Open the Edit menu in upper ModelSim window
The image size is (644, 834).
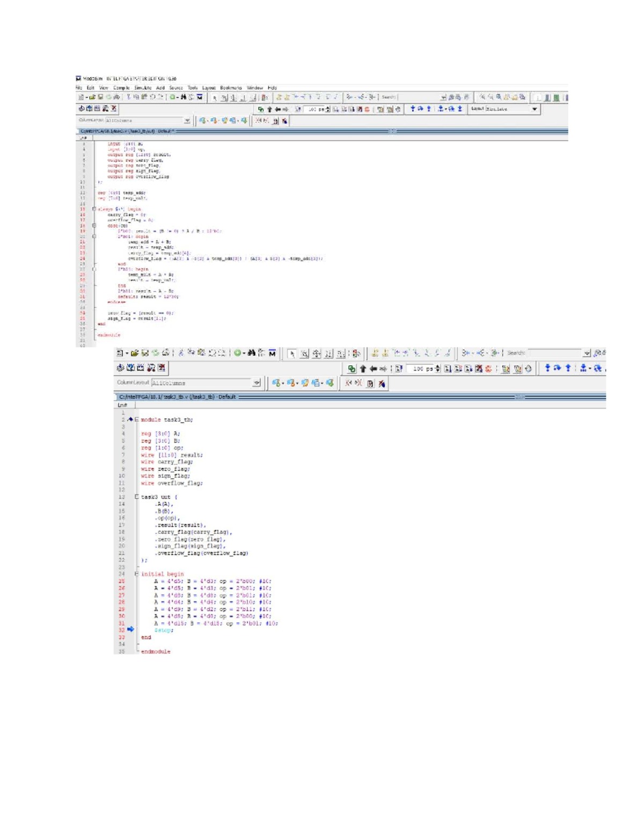pyautogui.click(x=91, y=88)
